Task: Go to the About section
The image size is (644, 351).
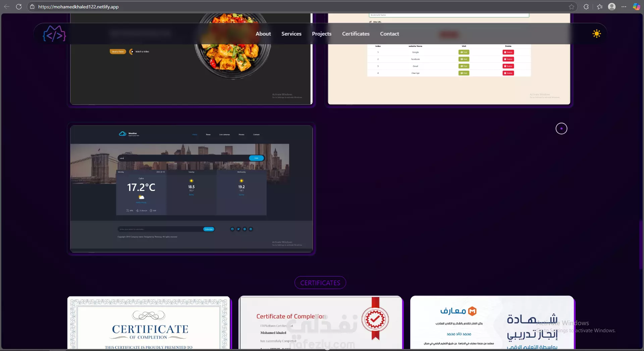Action: tap(263, 34)
